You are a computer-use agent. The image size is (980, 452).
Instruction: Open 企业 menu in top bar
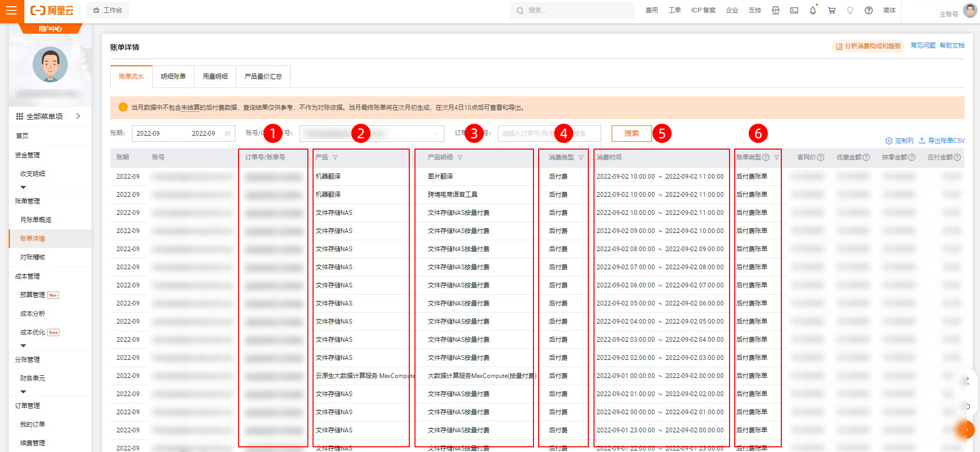(x=732, y=10)
